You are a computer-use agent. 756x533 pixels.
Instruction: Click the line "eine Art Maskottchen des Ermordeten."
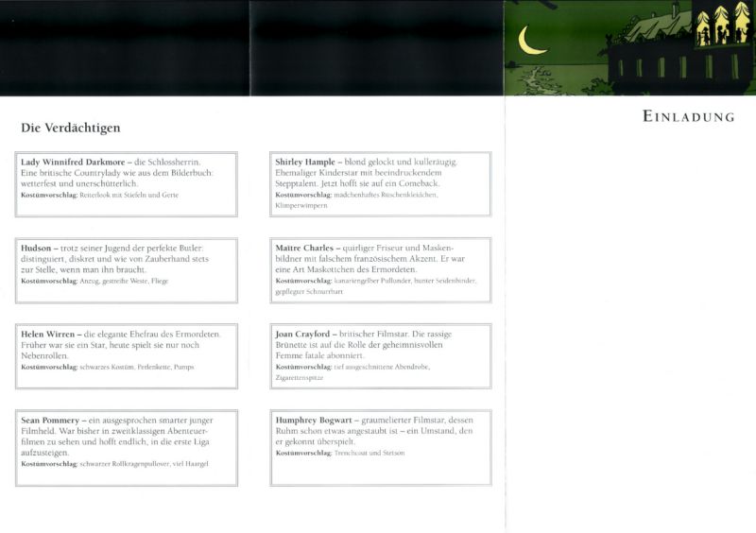[346, 269]
